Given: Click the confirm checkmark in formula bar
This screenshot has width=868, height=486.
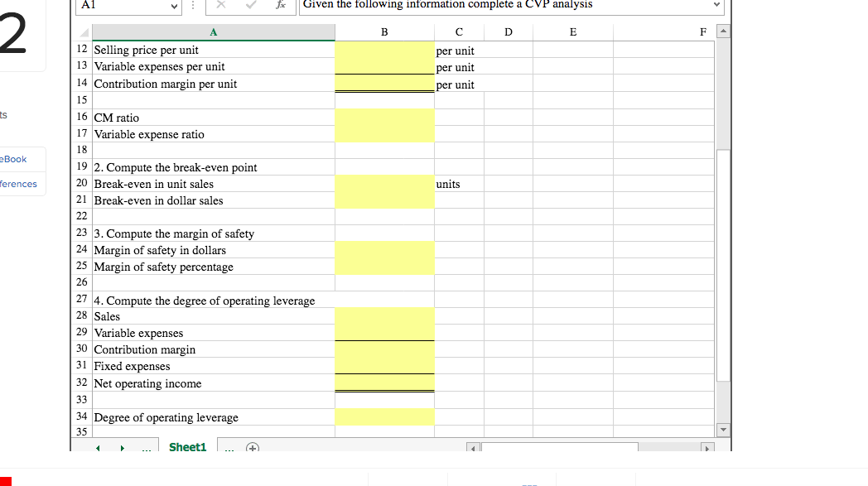Looking at the screenshot, I should (251, 4).
